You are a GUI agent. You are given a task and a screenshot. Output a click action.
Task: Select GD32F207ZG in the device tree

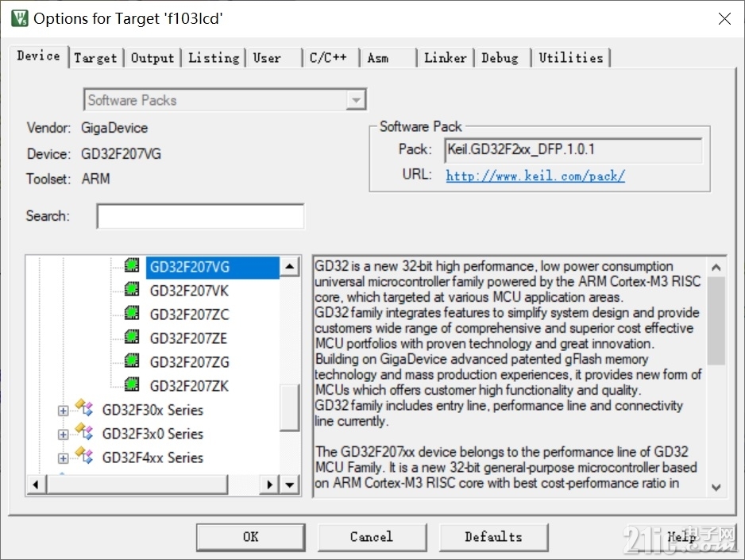pos(189,362)
